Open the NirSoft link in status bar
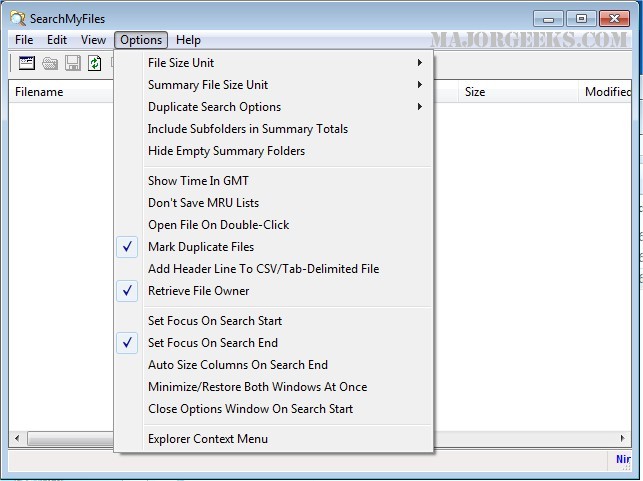The width and height of the screenshot is (643, 481). coord(623,459)
